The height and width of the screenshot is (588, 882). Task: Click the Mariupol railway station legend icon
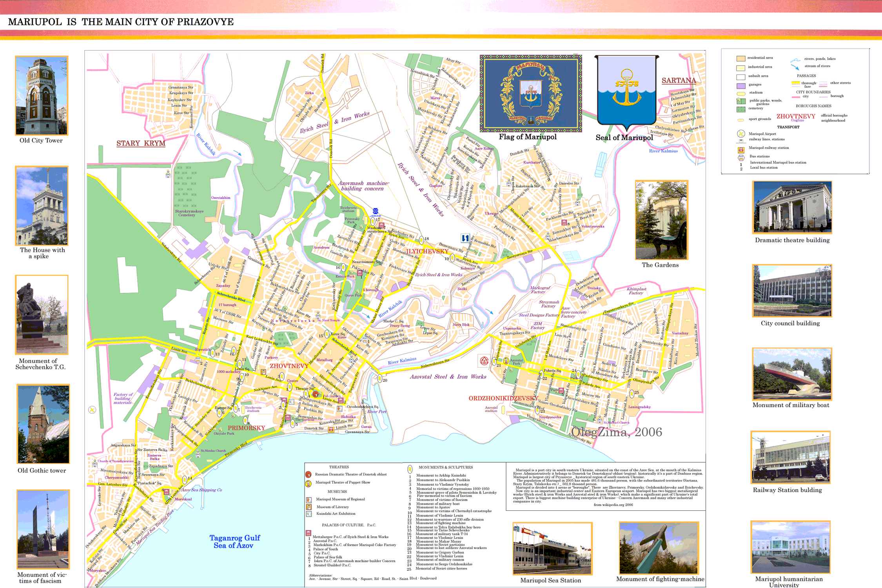[x=741, y=150]
